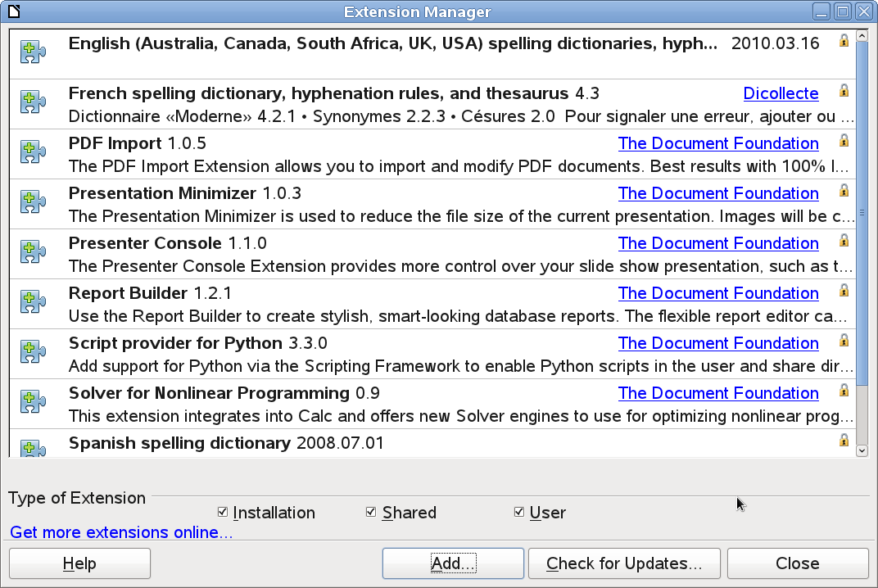This screenshot has width=878, height=588.
Task: Open The Document Foundation link for Presentation Minimizer
Action: (x=718, y=193)
